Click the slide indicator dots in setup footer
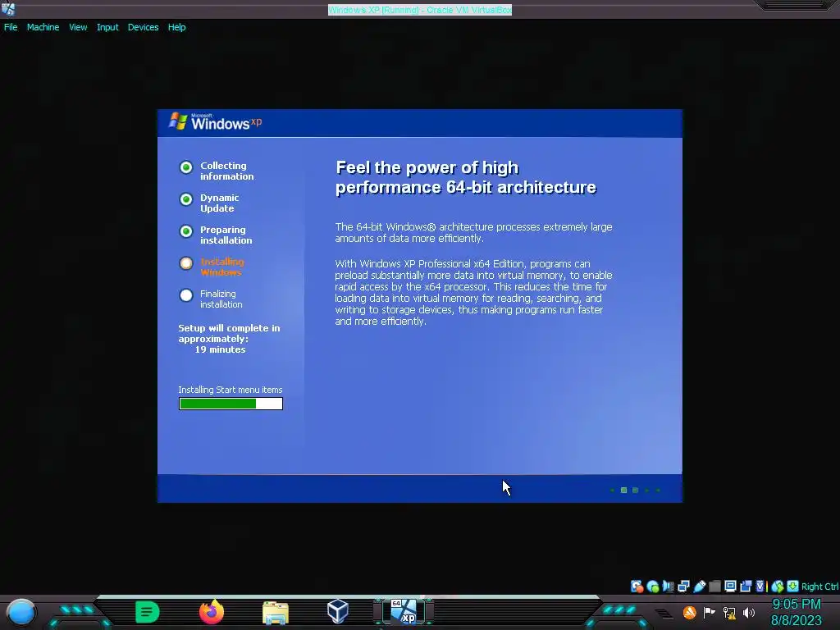The image size is (840, 630). (636, 491)
